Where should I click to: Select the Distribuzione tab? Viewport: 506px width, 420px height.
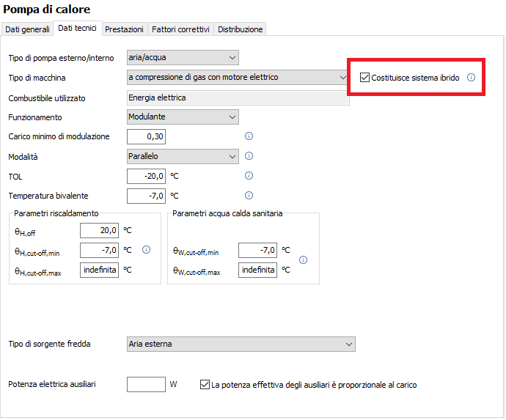coord(240,29)
